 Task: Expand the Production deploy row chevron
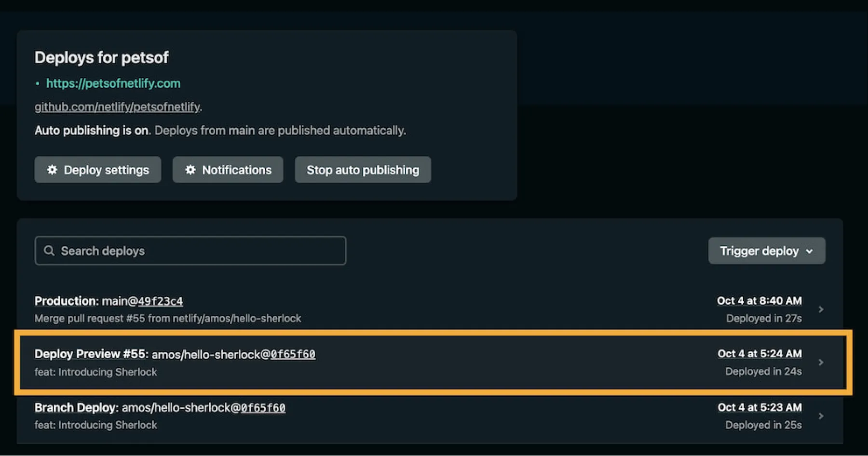[x=821, y=309]
